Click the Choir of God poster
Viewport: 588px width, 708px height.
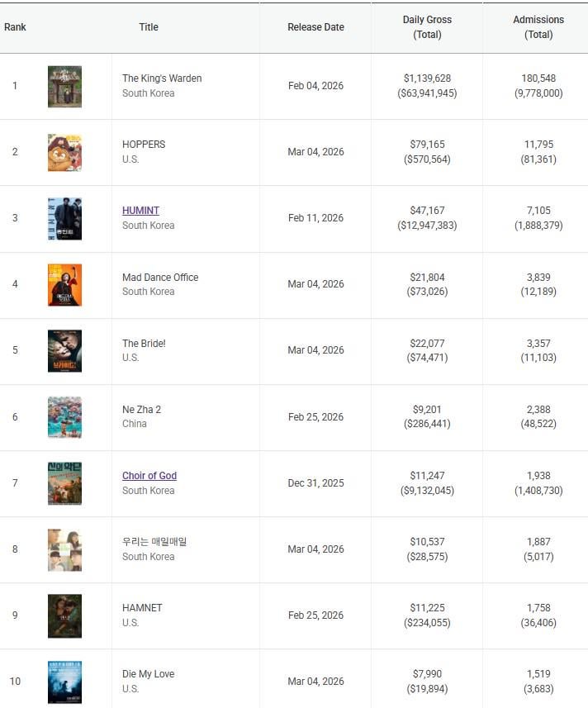click(x=64, y=483)
